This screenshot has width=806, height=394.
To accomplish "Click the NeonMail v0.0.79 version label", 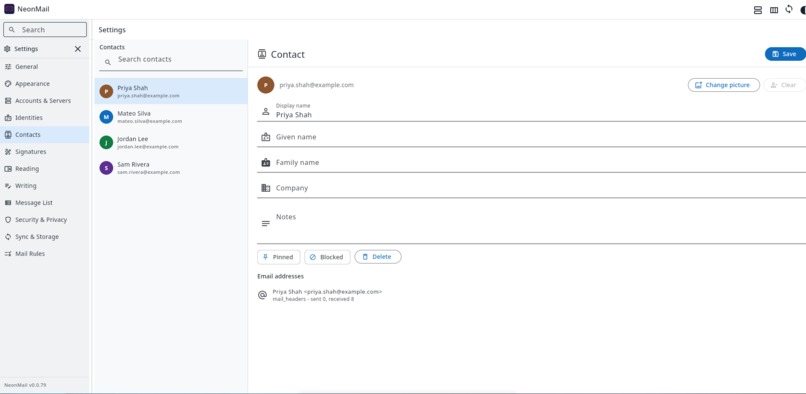I will pyautogui.click(x=24, y=385).
